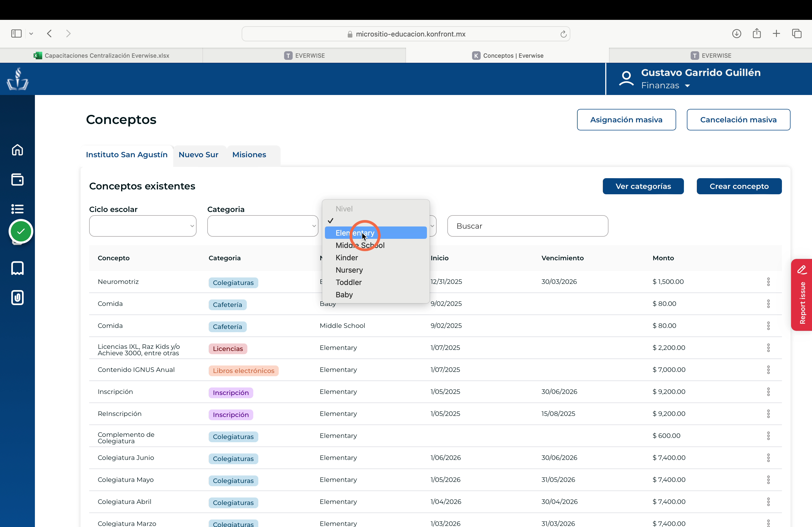
Task: Open options menu for Colegiatura Mayo row
Action: point(768,480)
